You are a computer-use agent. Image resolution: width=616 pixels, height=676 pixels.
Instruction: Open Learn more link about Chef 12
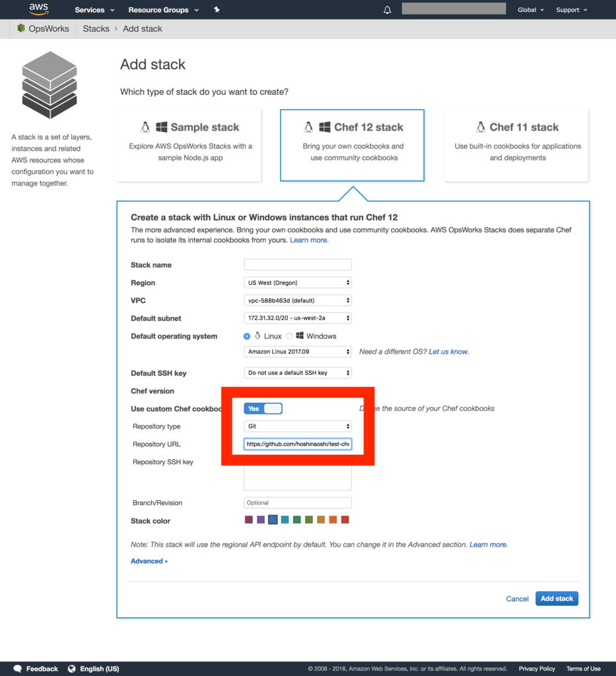pos(309,240)
